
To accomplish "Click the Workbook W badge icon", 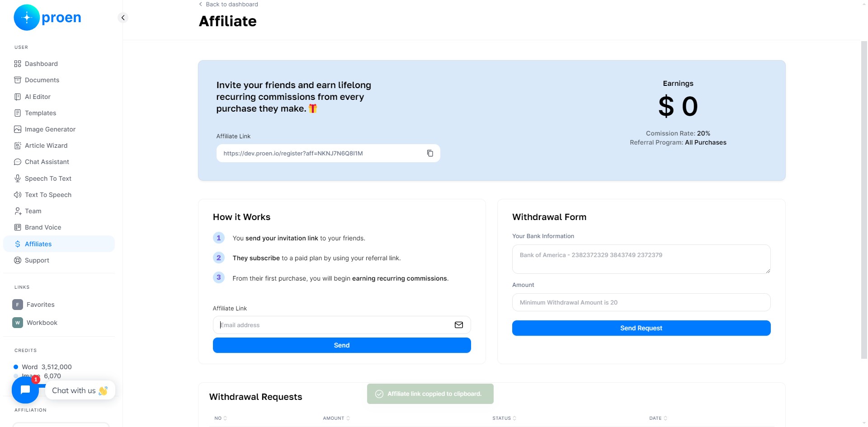I will 18,323.
